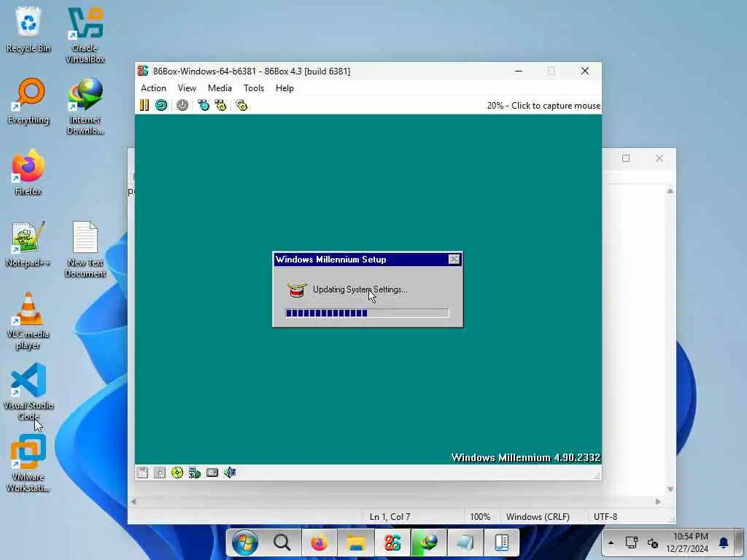Click the last taskbar app with the book icon
This screenshot has width=747, height=560.
pos(502,542)
